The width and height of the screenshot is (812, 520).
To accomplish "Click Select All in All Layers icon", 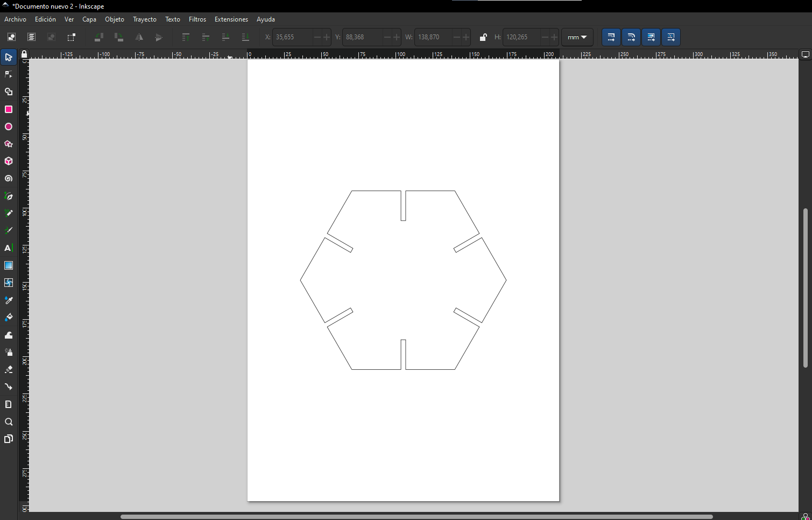I will point(31,37).
